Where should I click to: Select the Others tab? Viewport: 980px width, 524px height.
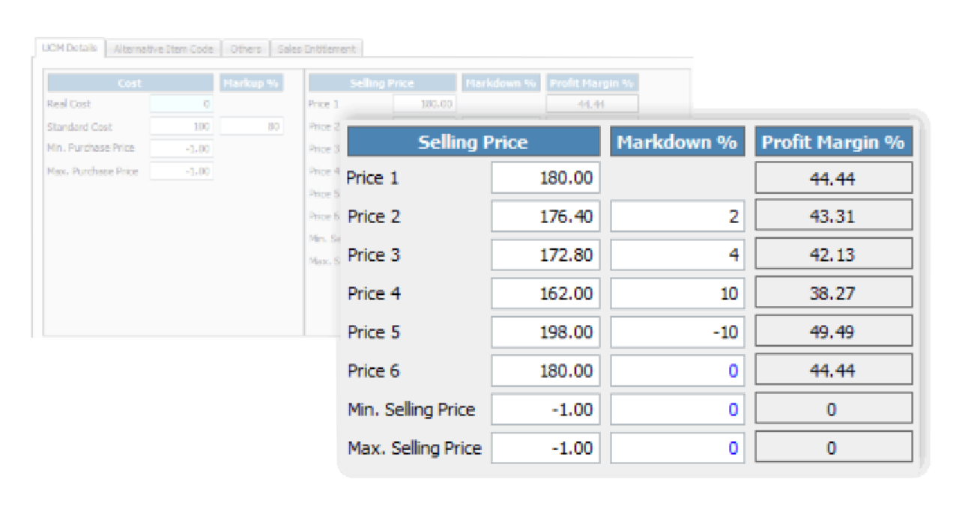245,49
